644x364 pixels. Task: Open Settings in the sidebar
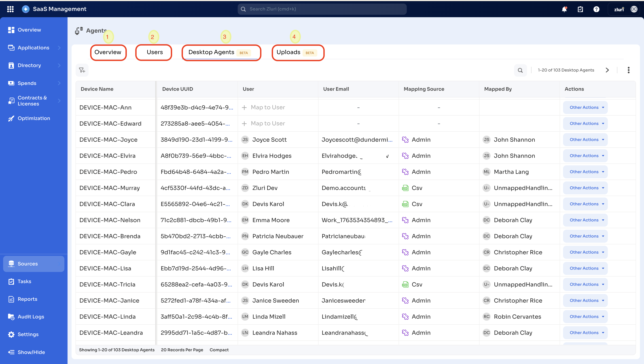pyautogui.click(x=28, y=334)
